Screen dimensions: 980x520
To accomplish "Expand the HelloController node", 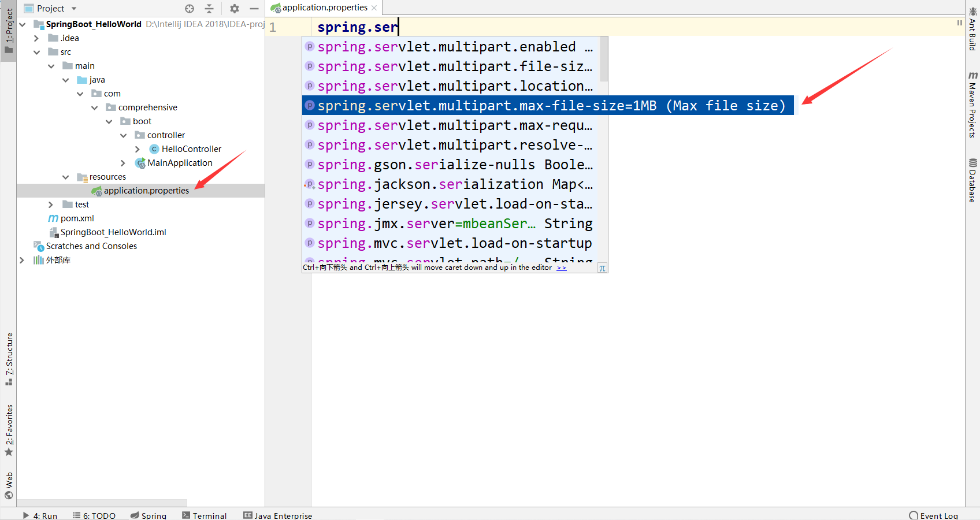I will 138,149.
